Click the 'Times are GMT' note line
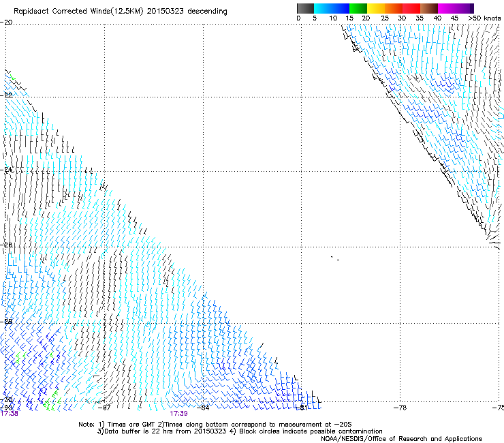 (x=215, y=425)
